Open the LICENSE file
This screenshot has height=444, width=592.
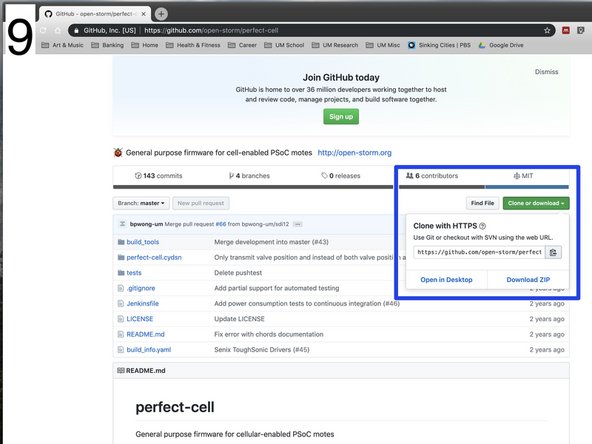click(x=140, y=319)
